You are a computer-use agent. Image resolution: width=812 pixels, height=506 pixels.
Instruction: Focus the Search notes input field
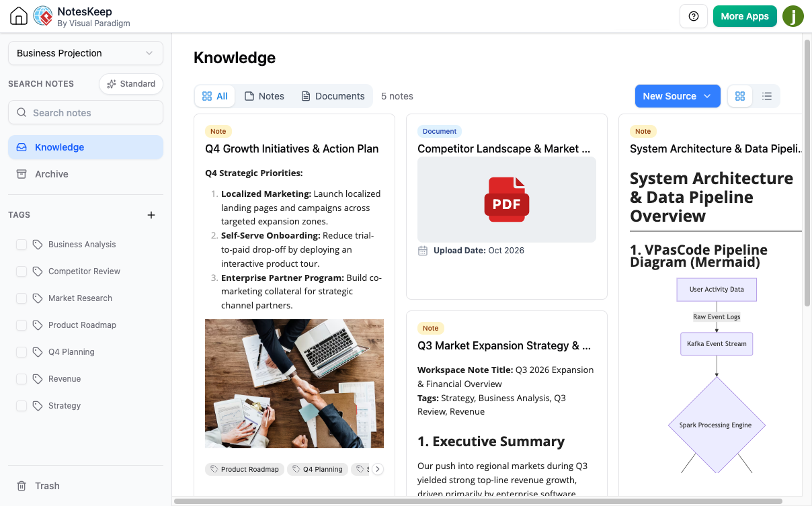[x=85, y=113]
